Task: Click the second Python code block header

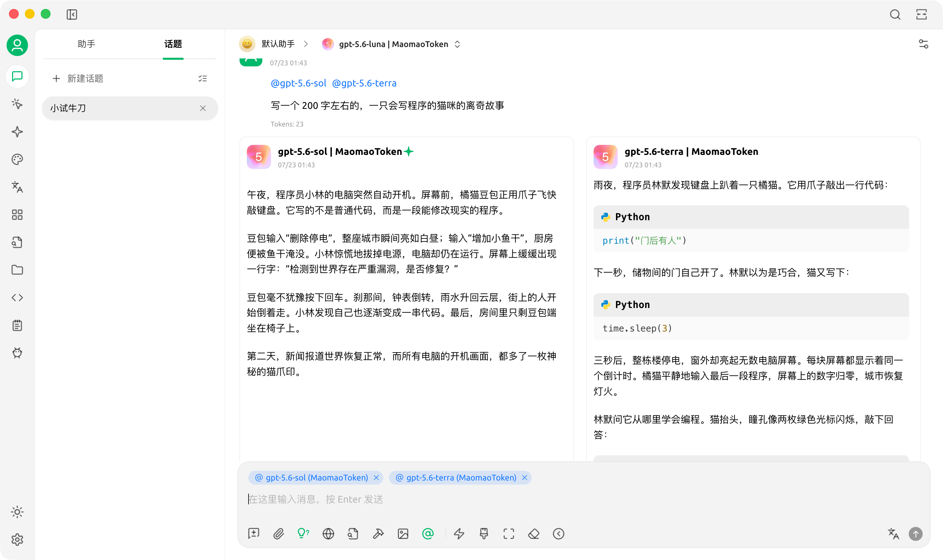Action: coord(751,305)
